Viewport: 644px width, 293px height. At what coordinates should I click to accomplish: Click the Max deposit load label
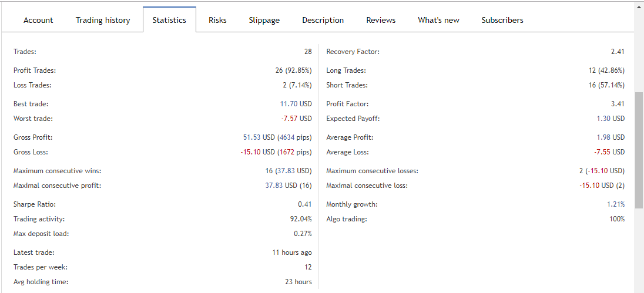point(41,234)
